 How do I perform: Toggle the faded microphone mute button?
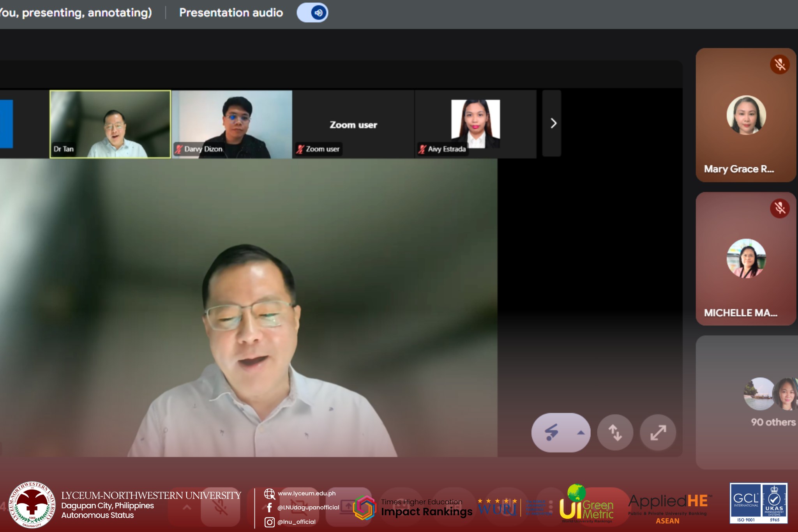coord(220,507)
